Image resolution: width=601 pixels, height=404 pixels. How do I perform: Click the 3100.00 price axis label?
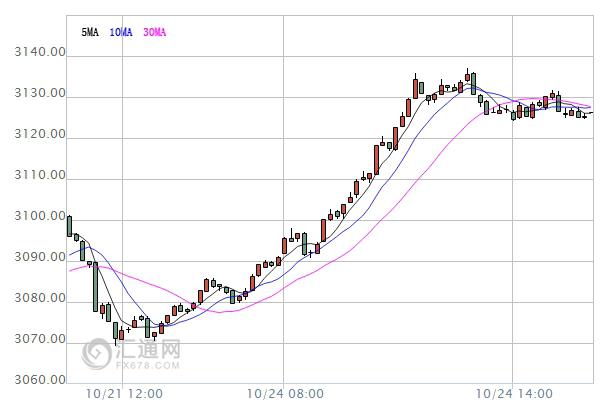tap(40, 216)
